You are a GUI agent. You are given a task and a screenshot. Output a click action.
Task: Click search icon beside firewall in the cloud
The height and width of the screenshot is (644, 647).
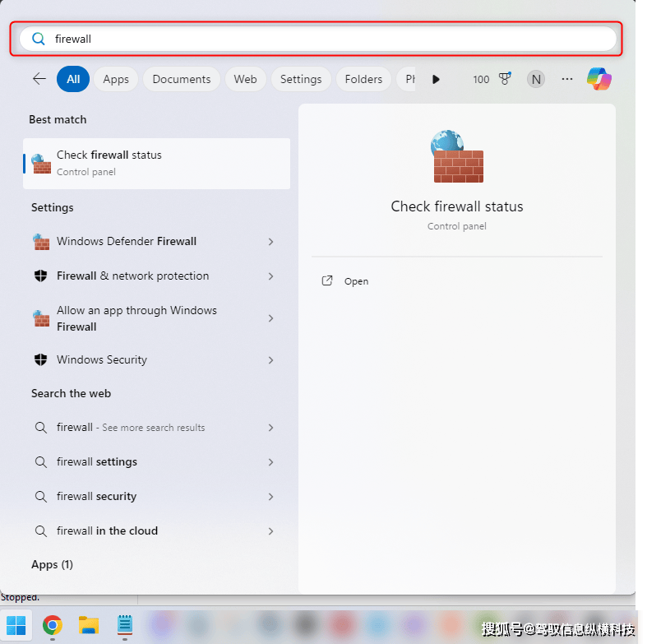pos(40,530)
